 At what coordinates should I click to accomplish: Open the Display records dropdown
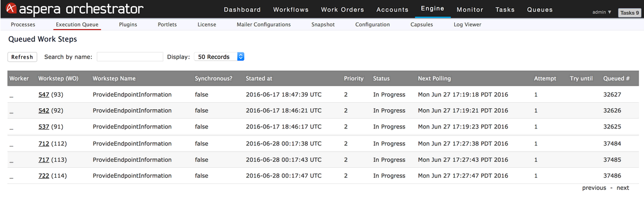219,57
